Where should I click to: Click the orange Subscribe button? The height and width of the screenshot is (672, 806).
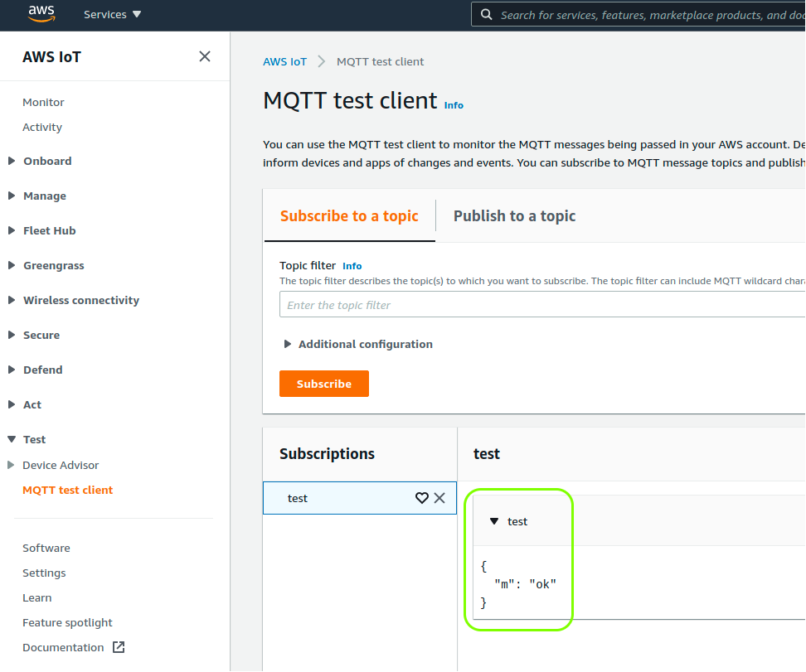click(x=324, y=384)
